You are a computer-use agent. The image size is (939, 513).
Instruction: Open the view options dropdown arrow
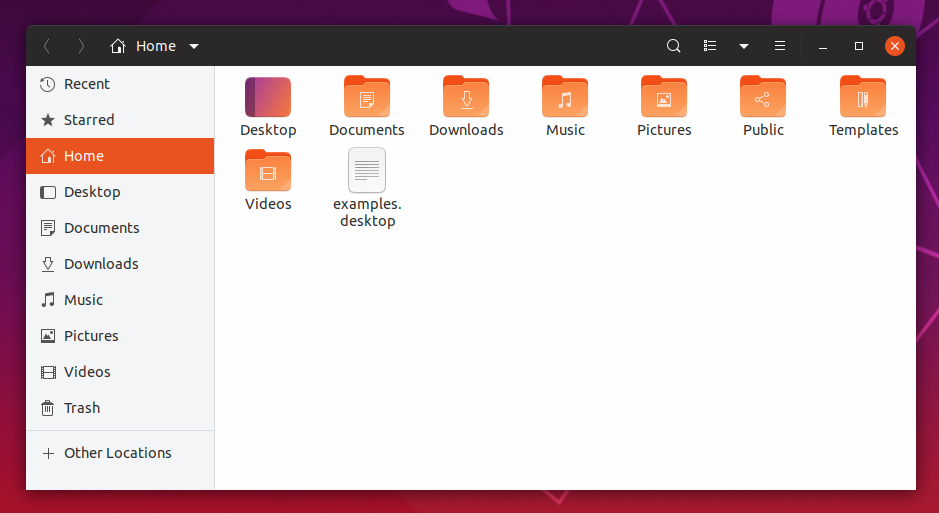coord(743,46)
